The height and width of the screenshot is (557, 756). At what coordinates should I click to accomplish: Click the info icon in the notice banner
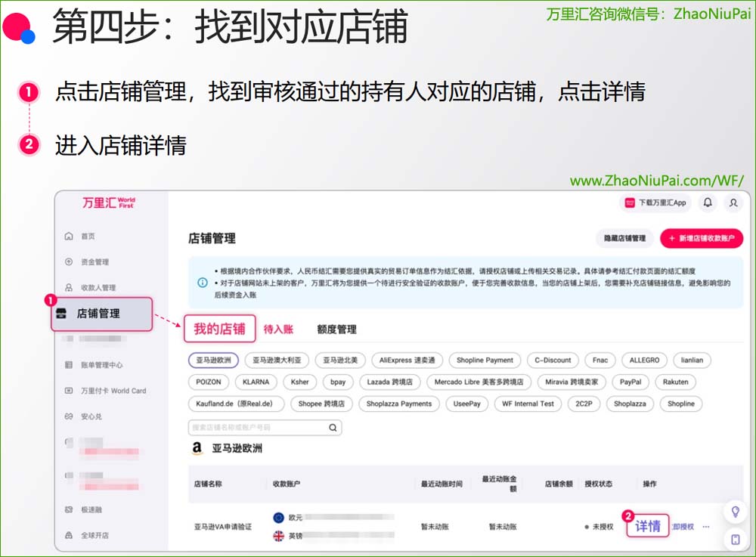pyautogui.click(x=203, y=283)
